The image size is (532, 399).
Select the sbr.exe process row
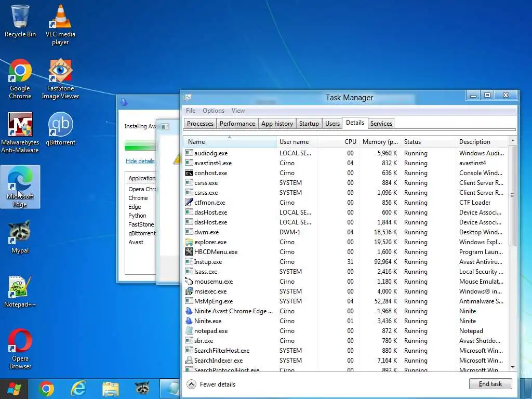(x=345, y=341)
